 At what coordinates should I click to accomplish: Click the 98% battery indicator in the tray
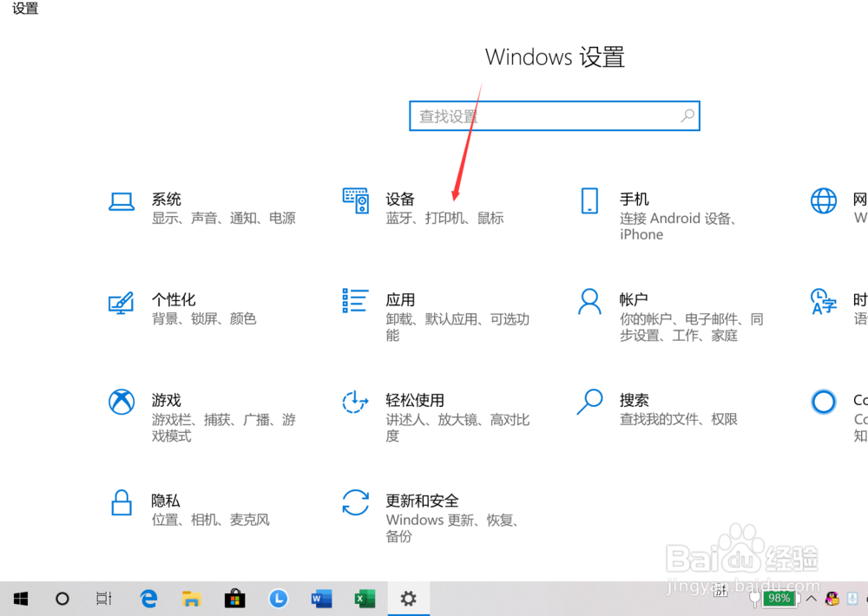pos(779,598)
